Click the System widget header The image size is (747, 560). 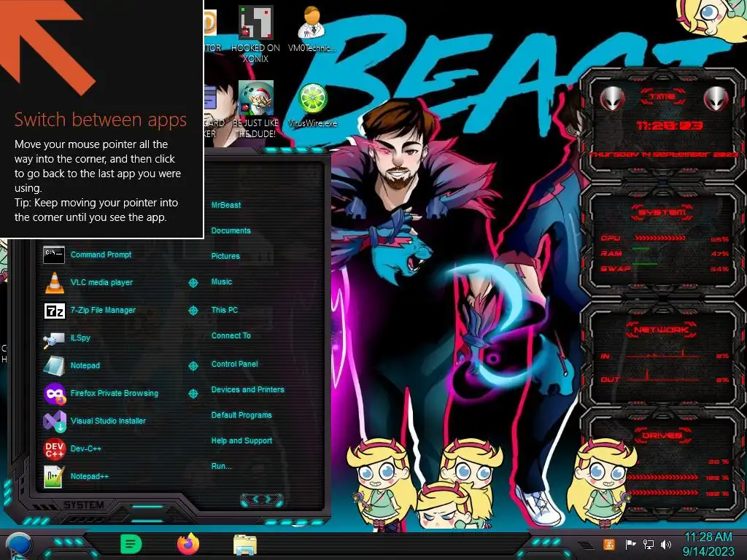(x=662, y=212)
